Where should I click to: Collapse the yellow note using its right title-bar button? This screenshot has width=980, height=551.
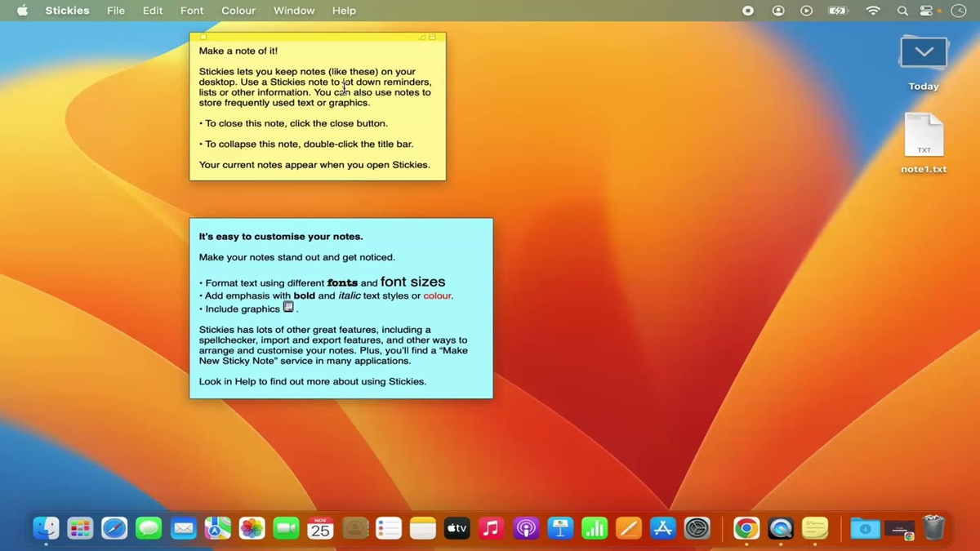(x=433, y=37)
